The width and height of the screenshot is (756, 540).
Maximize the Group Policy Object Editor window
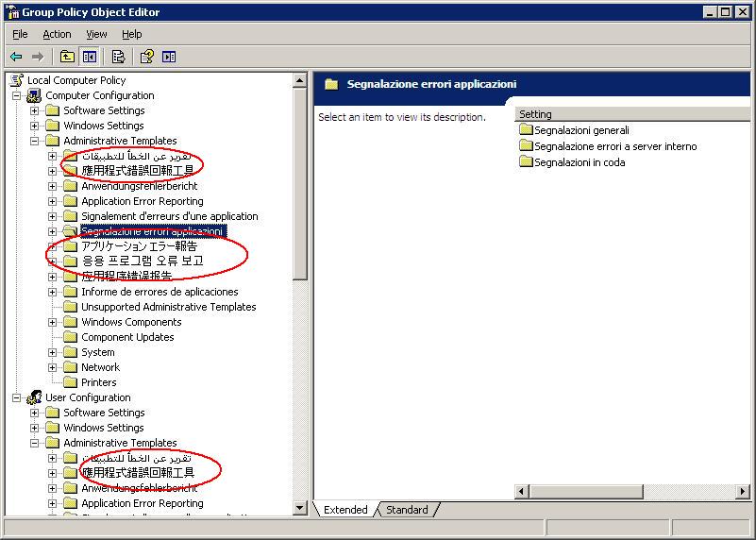725,12
